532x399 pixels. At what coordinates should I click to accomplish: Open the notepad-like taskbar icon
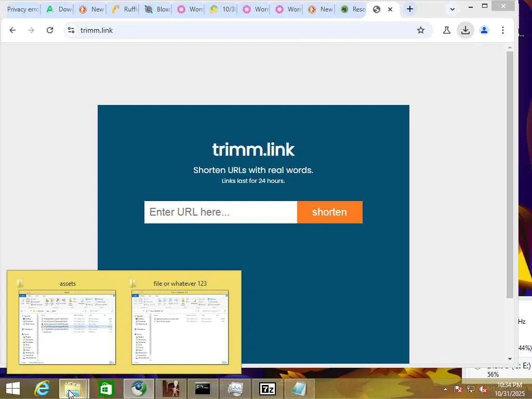(x=300, y=389)
